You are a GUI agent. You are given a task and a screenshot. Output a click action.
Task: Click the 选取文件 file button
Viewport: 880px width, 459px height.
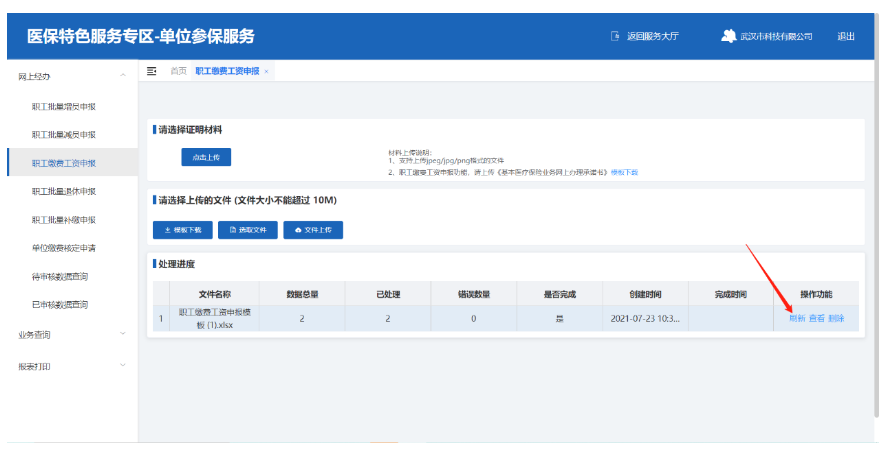click(x=248, y=230)
